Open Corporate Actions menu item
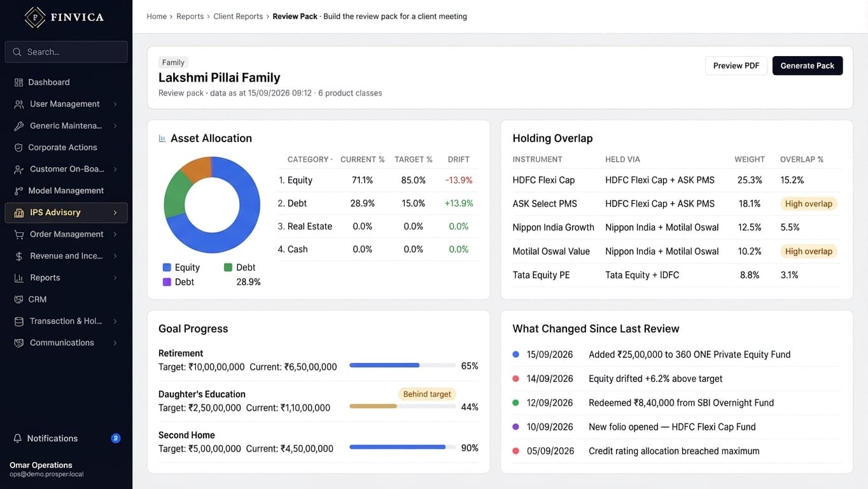 [66, 147]
